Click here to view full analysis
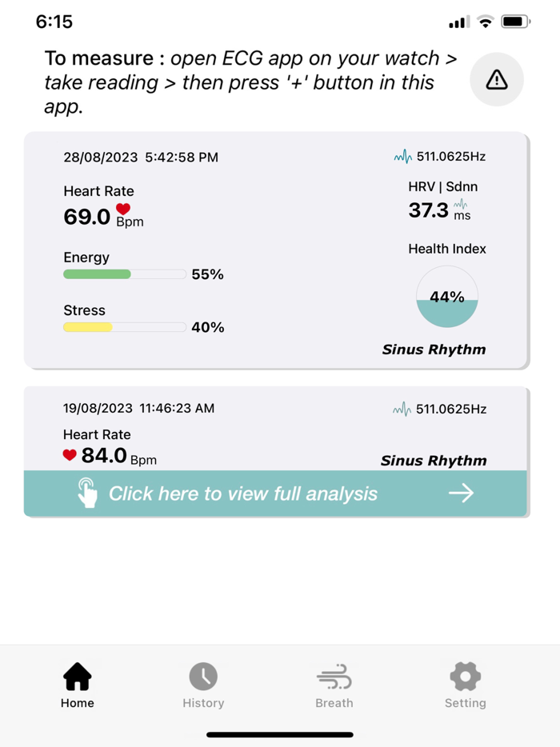560x747 pixels. 276,493
